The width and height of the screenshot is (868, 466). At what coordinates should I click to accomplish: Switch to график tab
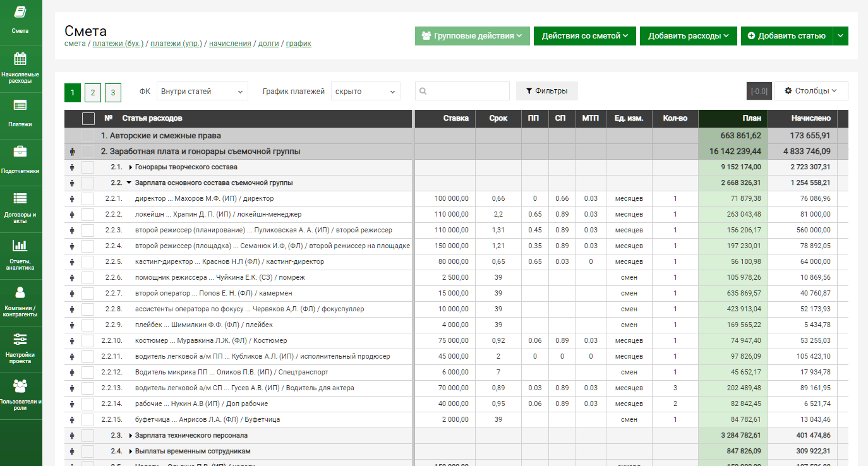coord(299,44)
